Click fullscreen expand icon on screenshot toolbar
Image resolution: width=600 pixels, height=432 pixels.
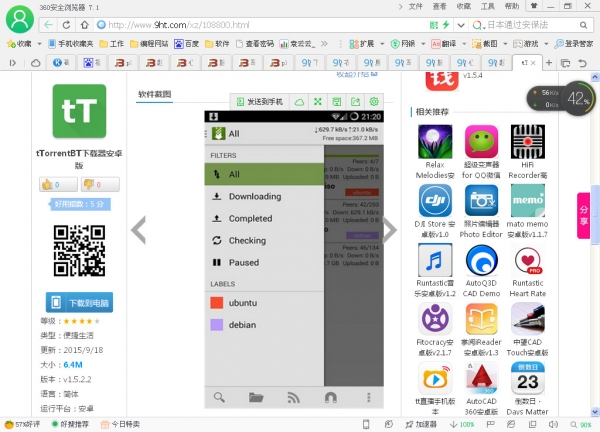[x=318, y=102]
